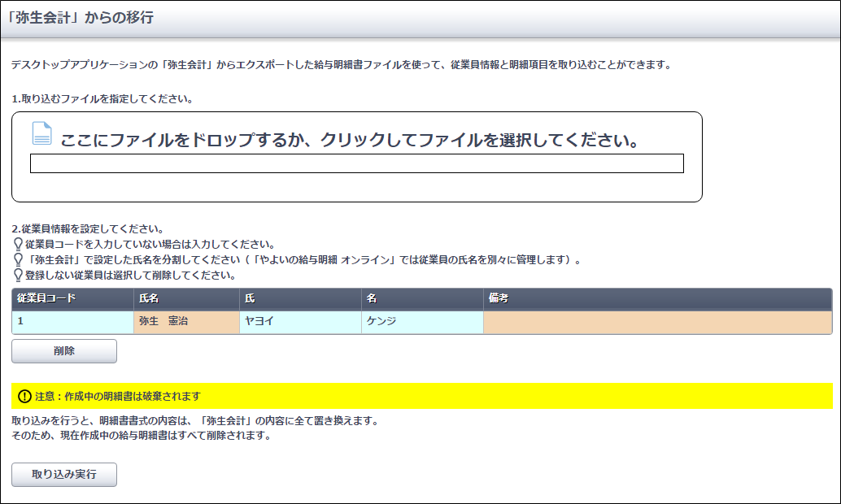Click the 氏名 column header
Viewport: 841px width, 504px height.
click(x=186, y=299)
